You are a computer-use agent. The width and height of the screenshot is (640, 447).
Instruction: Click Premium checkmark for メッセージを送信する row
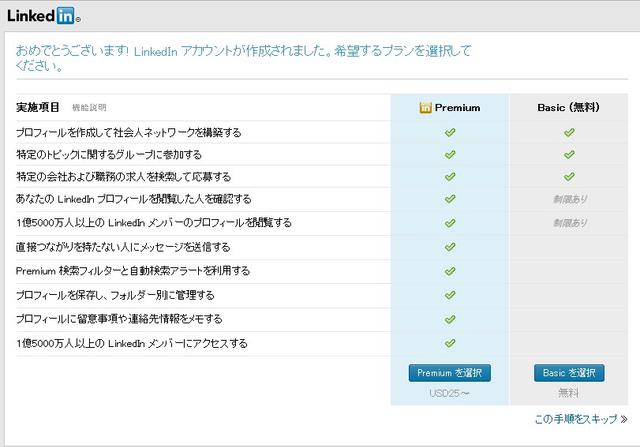(x=450, y=246)
